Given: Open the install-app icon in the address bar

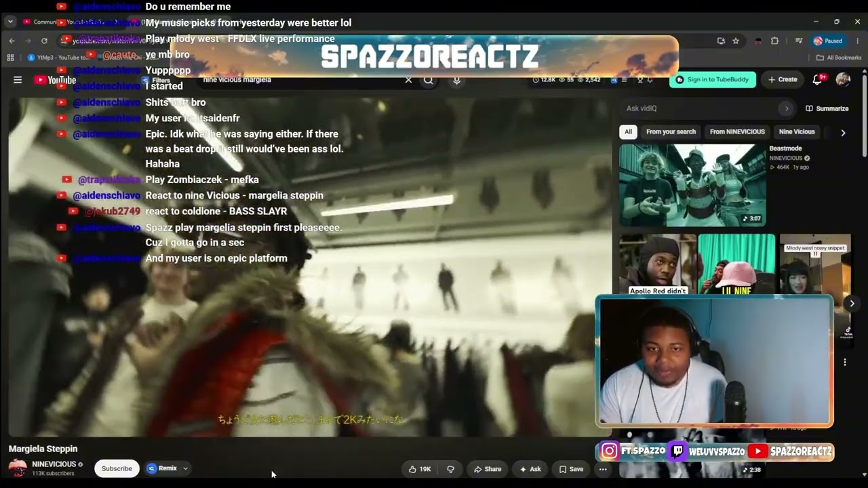Looking at the screenshot, I should click(x=721, y=41).
